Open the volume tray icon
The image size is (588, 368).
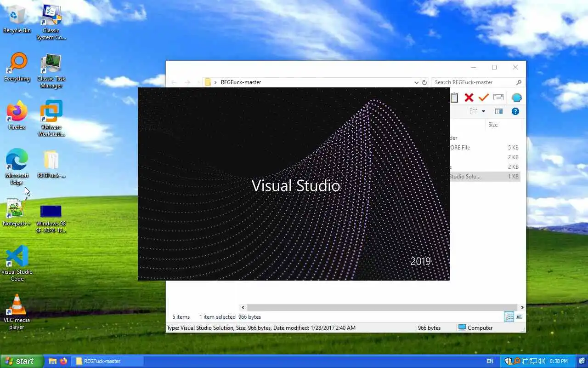(541, 362)
